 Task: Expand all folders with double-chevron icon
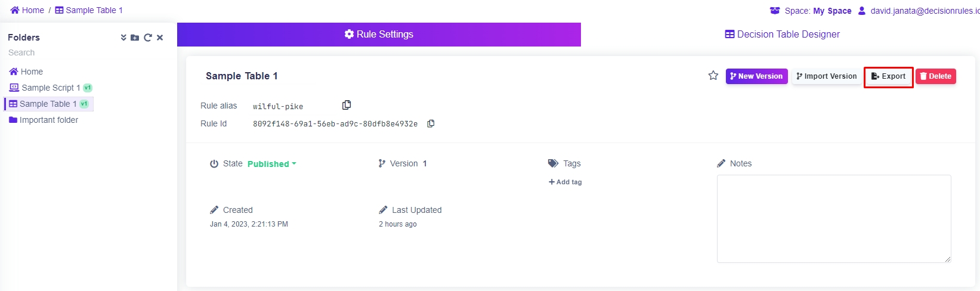[123, 38]
